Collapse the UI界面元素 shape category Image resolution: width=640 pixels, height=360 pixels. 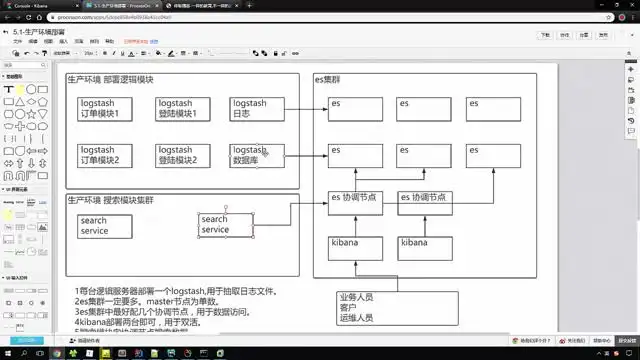point(15,190)
